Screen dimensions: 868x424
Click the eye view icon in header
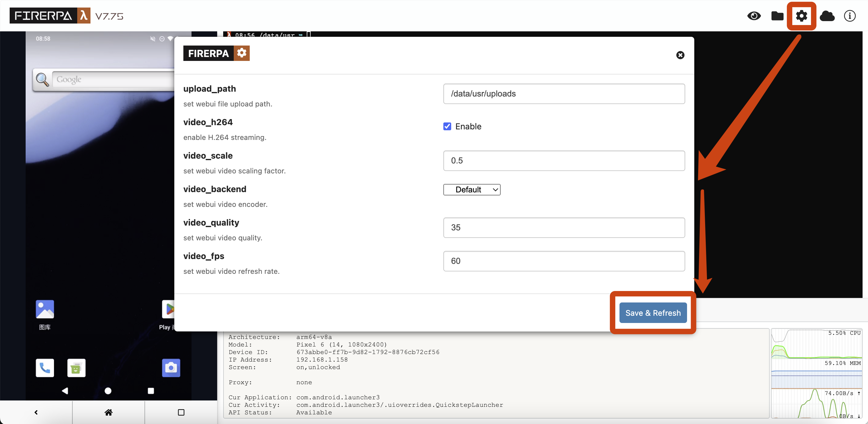click(754, 16)
